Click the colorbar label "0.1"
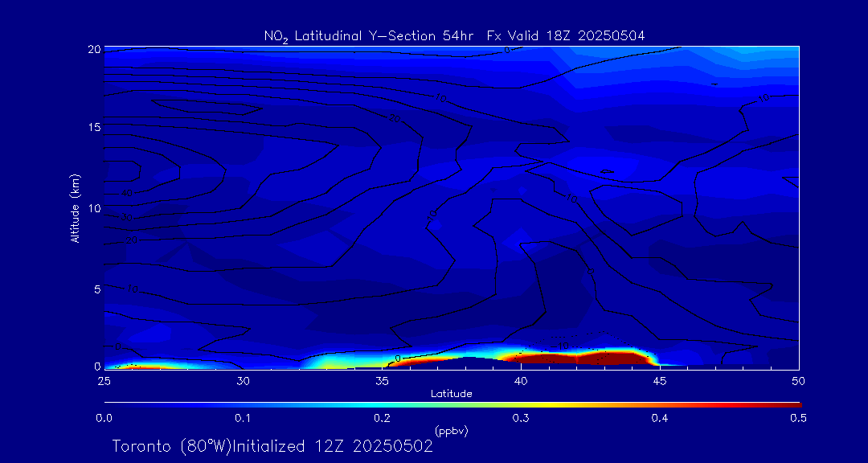Viewport: 868px width, 463px height. (243, 419)
